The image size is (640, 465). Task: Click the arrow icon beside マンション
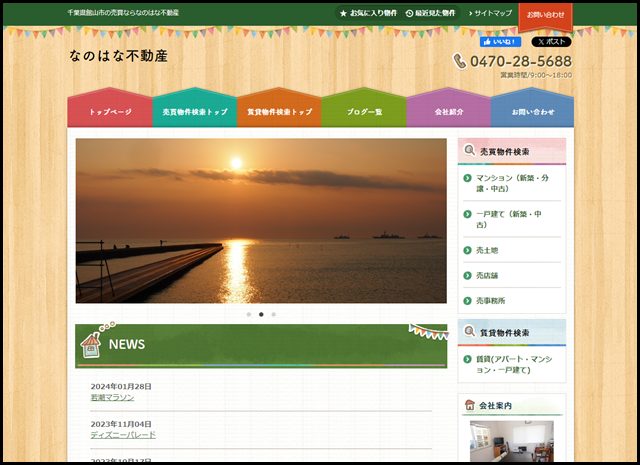pyautogui.click(x=468, y=178)
